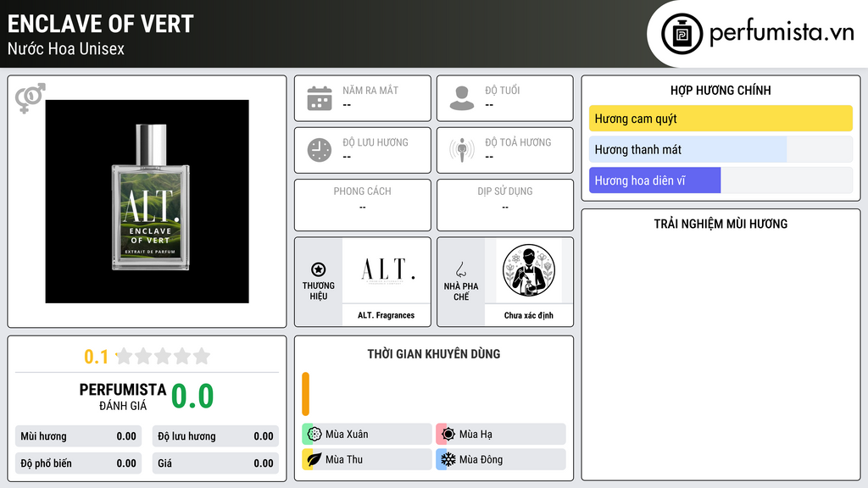Screen dimensions: 868x488
Task: Click the first rating star
Action: (x=125, y=356)
